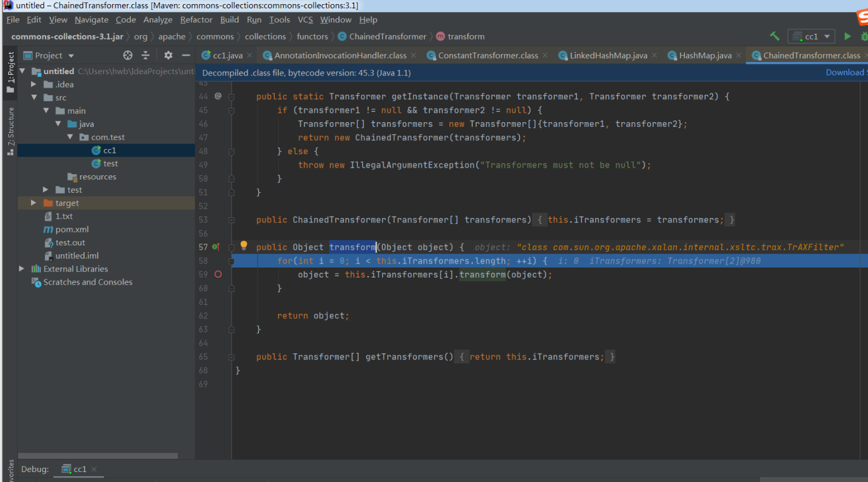Click commons-collections-3.1.jar breadcrumb
The image size is (868, 482).
67,36
